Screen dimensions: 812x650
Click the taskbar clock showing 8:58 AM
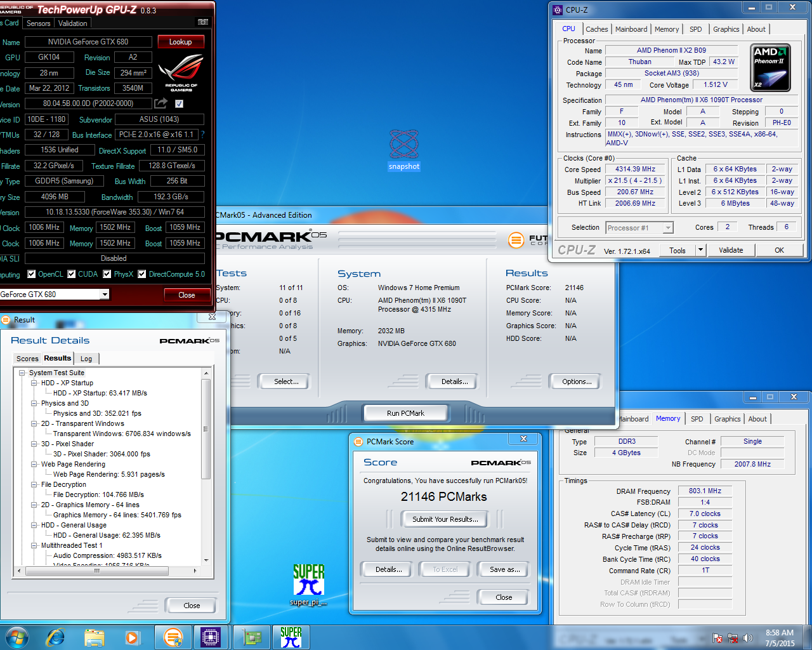[x=780, y=638]
